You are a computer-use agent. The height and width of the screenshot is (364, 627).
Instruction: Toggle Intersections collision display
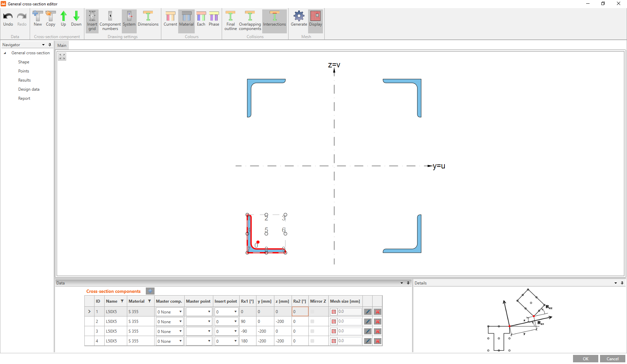click(x=275, y=21)
